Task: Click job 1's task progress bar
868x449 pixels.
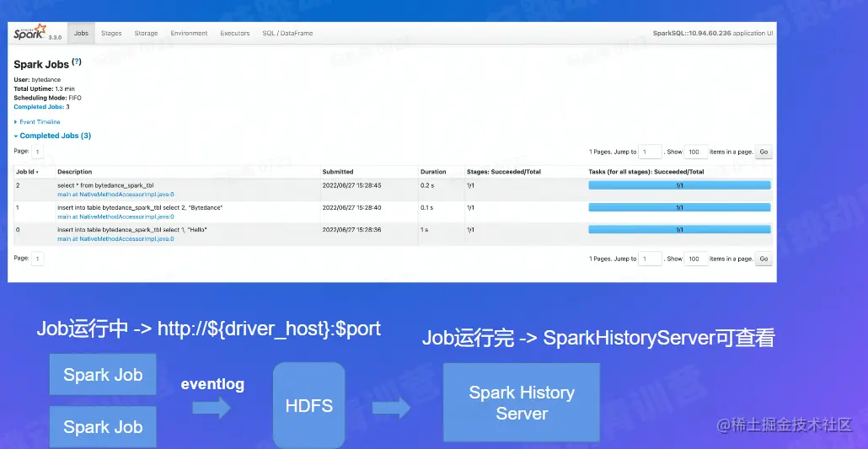Action: tap(679, 207)
